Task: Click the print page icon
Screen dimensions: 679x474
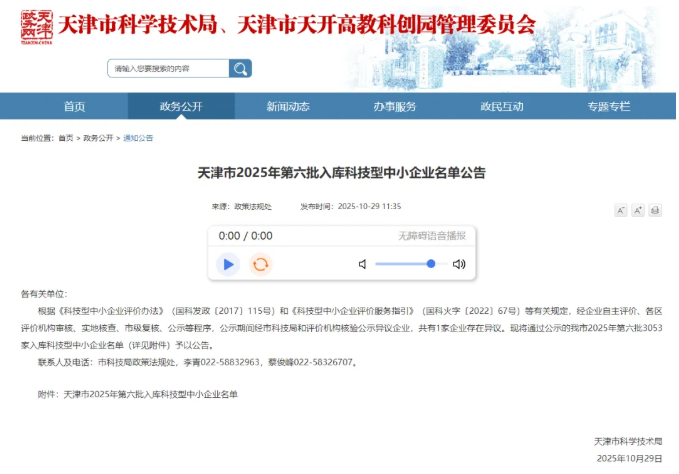Action: [655, 210]
